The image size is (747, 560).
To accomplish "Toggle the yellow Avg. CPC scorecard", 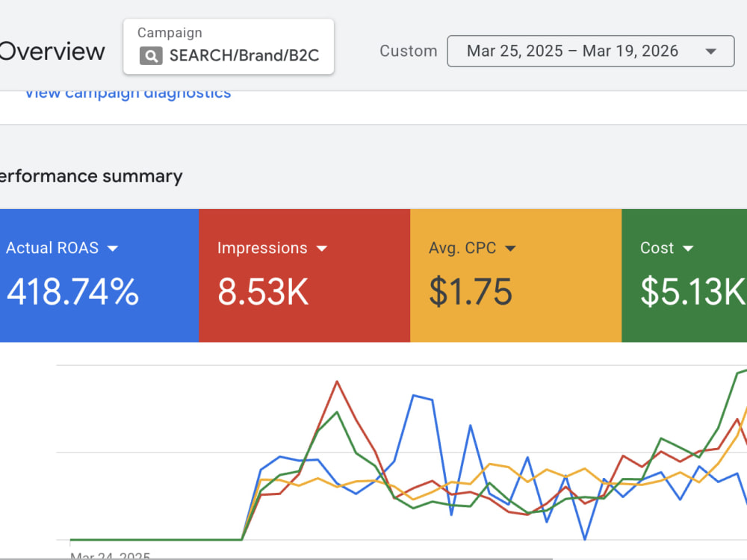I will click(x=516, y=276).
